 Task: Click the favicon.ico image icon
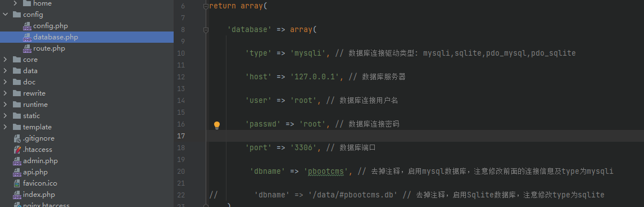click(17, 183)
